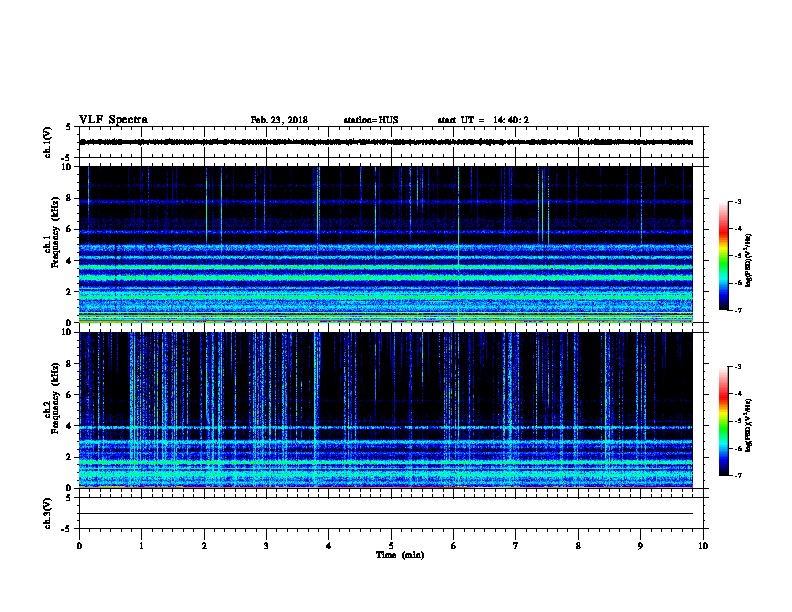This screenshot has height=612, width=792.
Task: Select the ch.2 spectrogram color bar
Action: click(723, 421)
